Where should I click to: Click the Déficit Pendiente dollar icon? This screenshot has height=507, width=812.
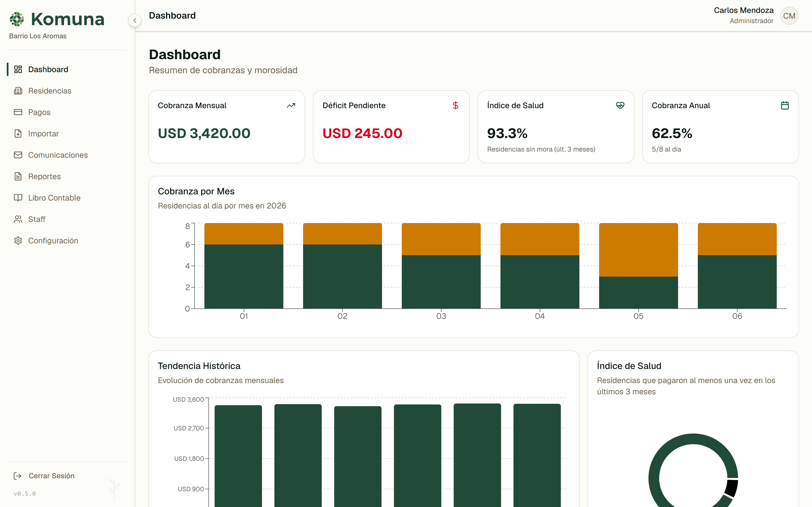pyautogui.click(x=455, y=105)
